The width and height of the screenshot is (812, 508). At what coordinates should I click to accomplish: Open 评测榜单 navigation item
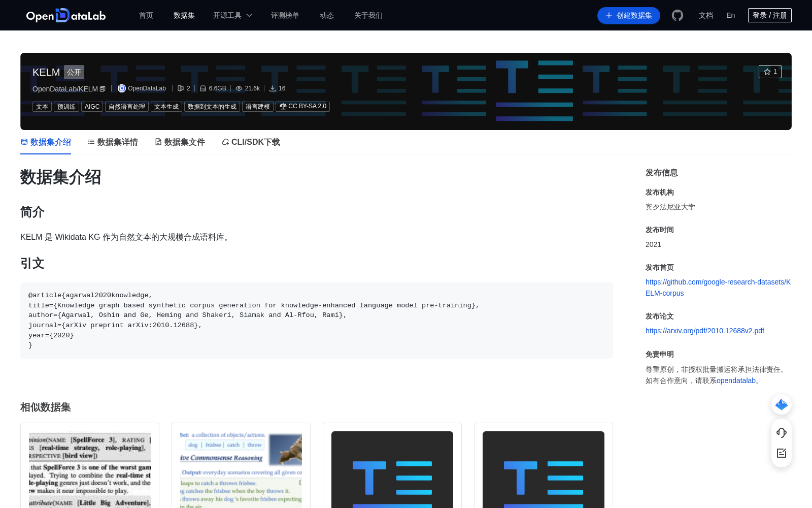(285, 15)
